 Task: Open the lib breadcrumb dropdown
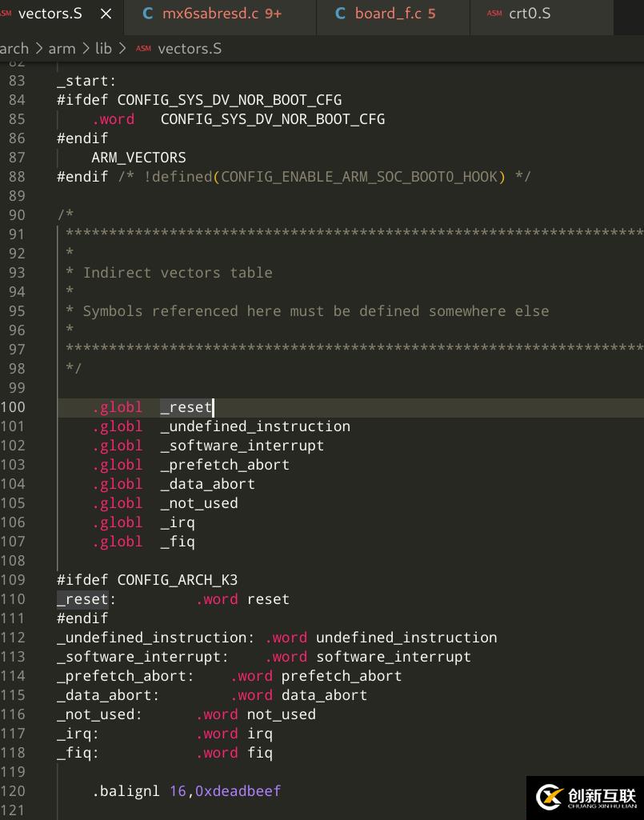[x=103, y=49]
